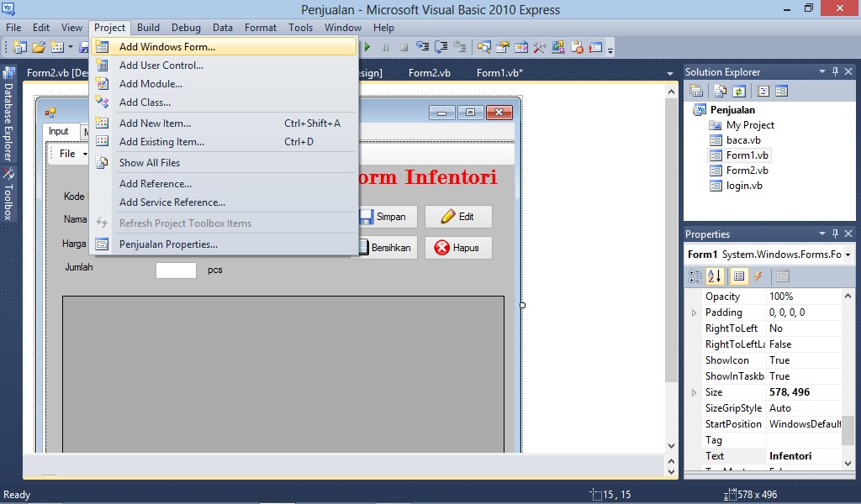Image resolution: width=861 pixels, height=504 pixels.
Task: Open Properties panel window position dropdown
Action: [822, 234]
